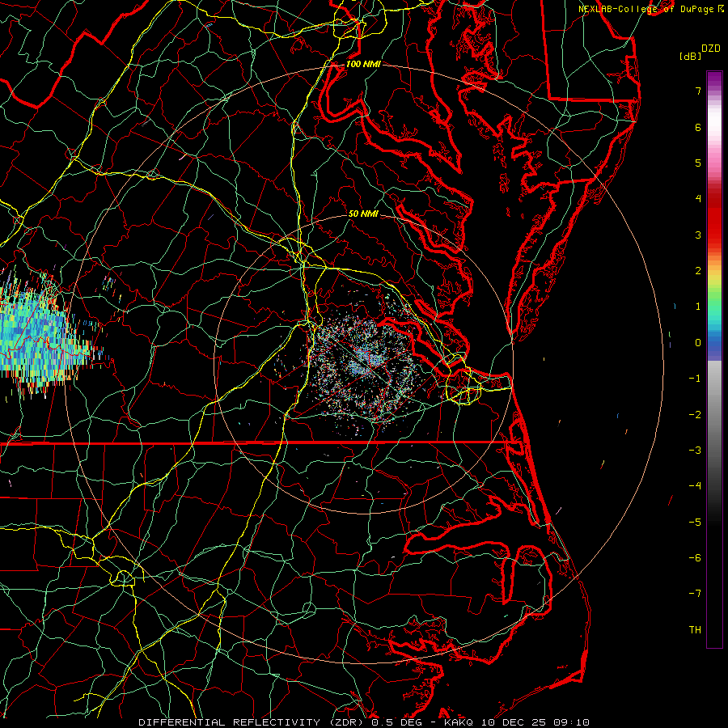Click the "[dB]" unit label
Screen dimensions: 728x728
click(691, 56)
